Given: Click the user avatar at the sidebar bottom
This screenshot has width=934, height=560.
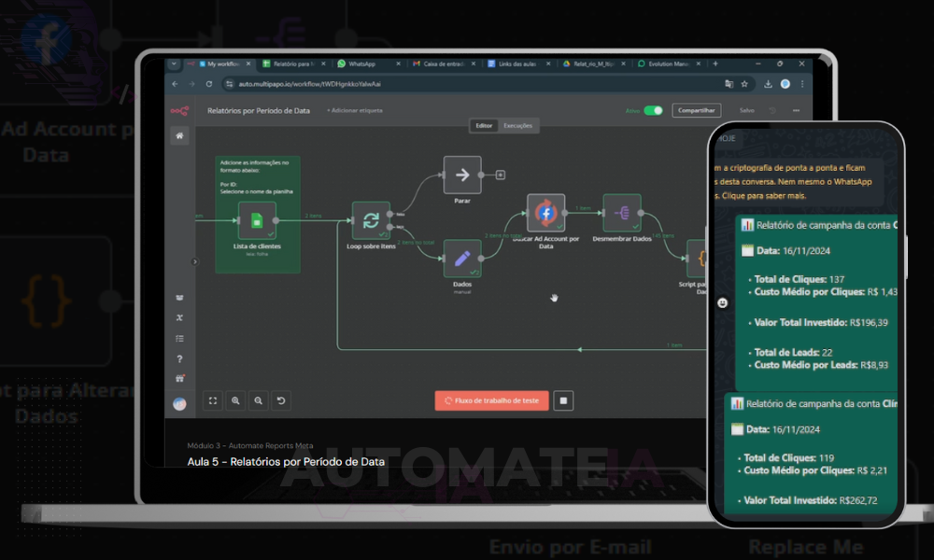Looking at the screenshot, I should point(179,403).
